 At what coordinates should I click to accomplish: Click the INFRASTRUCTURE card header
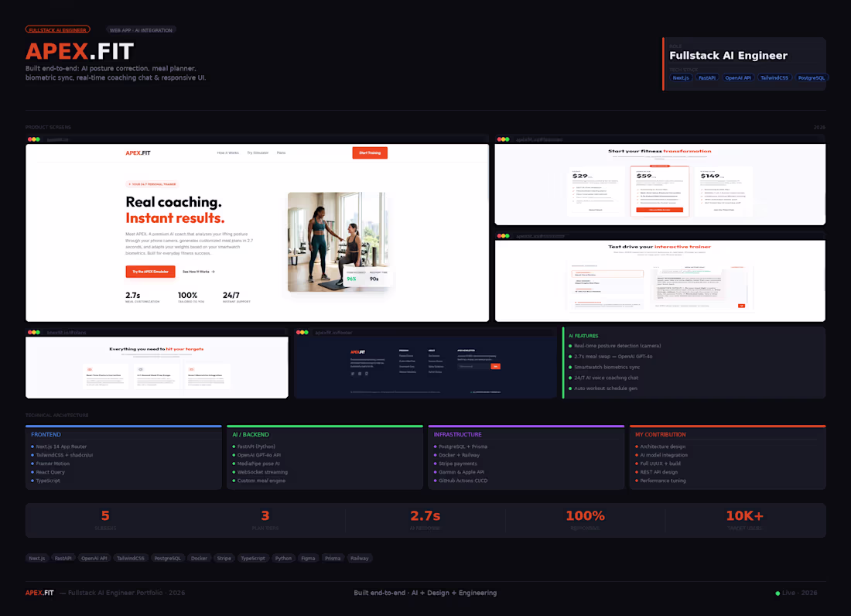point(457,435)
